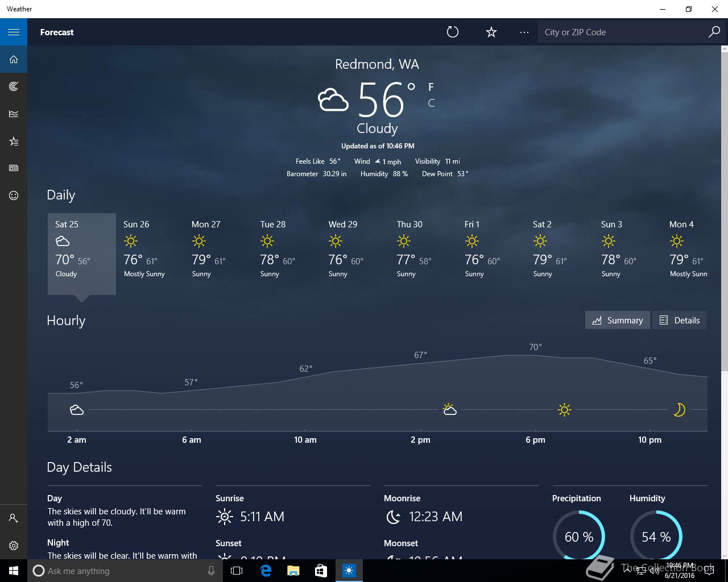Switch temperature unit to Fahrenheit
This screenshot has width=728, height=582.
point(431,87)
